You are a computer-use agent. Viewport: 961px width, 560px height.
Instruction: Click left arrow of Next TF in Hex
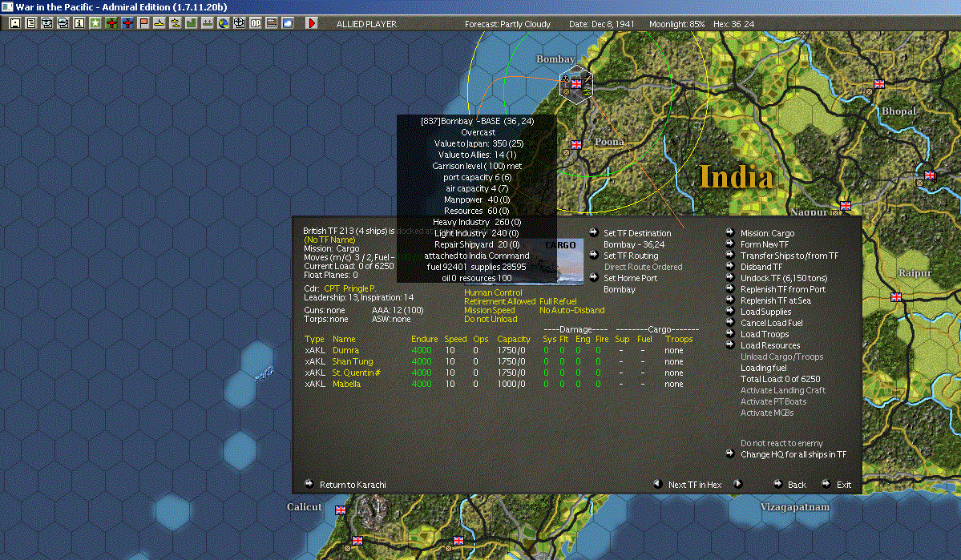click(657, 483)
